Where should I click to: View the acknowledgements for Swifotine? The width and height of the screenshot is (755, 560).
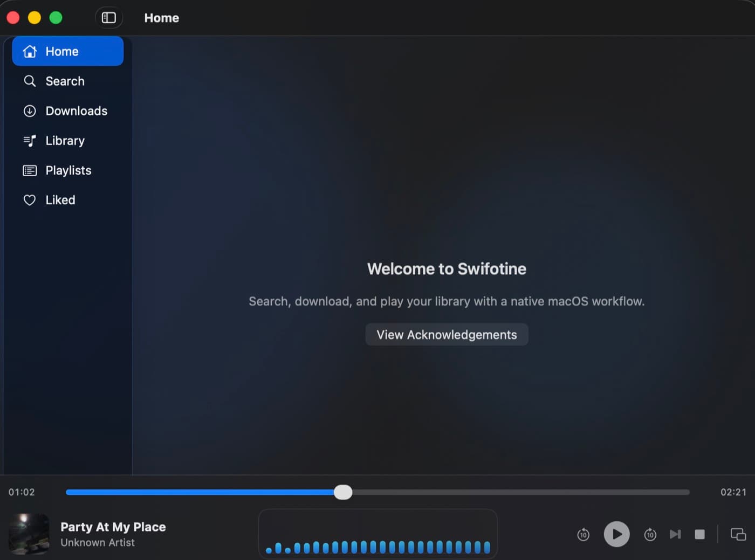point(447,334)
